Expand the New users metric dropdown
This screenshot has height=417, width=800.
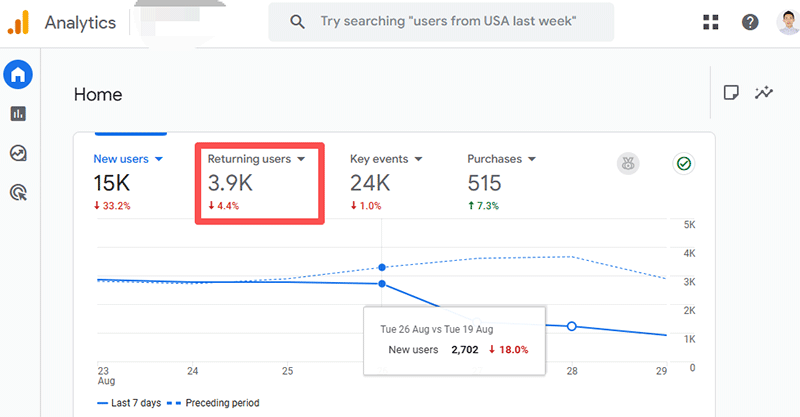coord(158,159)
